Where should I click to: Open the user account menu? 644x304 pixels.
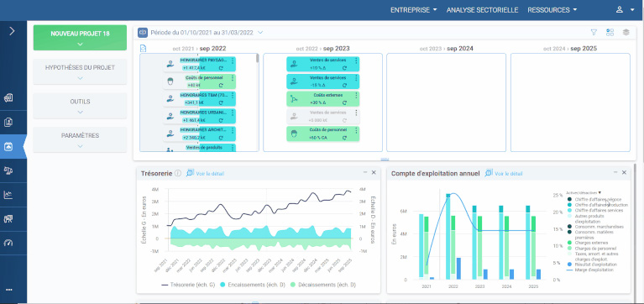coord(625,10)
